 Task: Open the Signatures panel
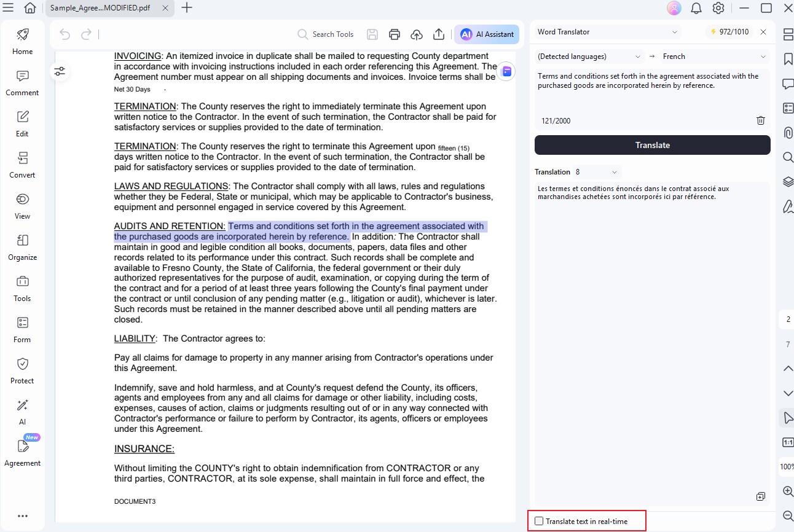(788, 206)
